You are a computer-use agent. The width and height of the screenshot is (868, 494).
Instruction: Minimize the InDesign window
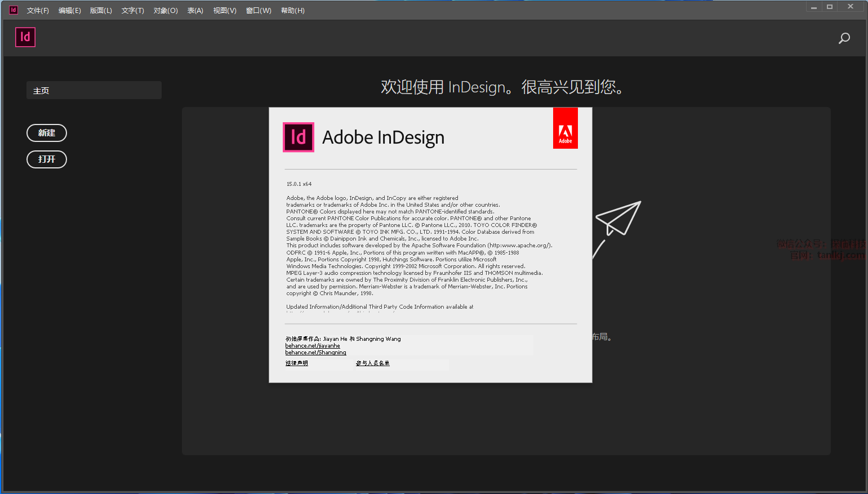click(813, 7)
